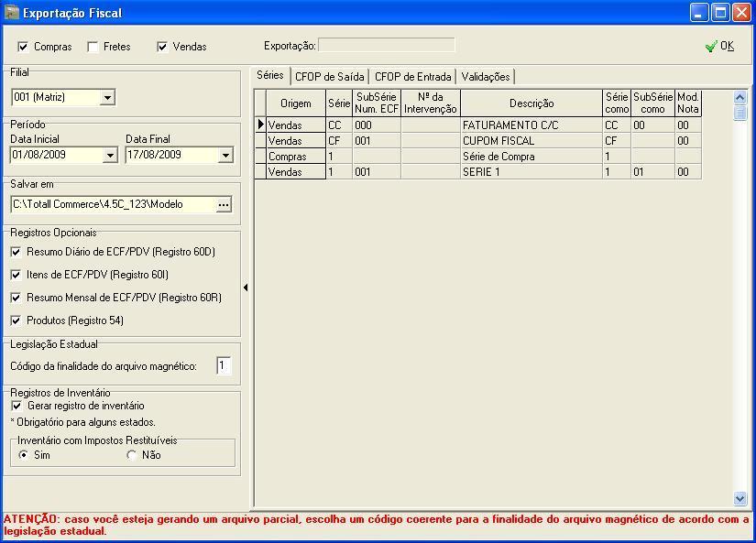Minimize the Exportação Fiscal window

(699, 13)
